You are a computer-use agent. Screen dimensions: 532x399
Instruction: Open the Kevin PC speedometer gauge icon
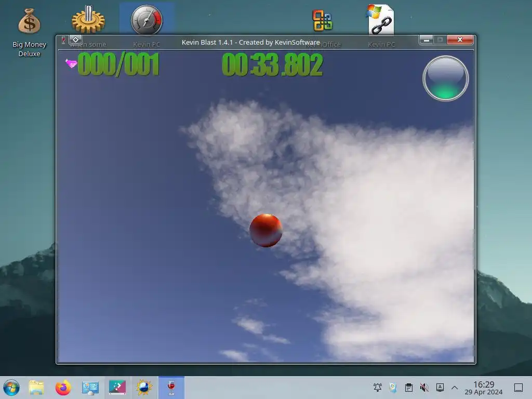(147, 20)
